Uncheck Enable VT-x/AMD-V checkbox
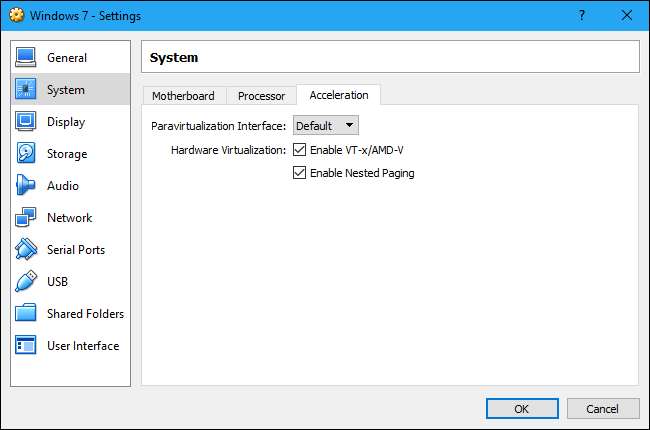The height and width of the screenshot is (430, 650). coord(299,150)
